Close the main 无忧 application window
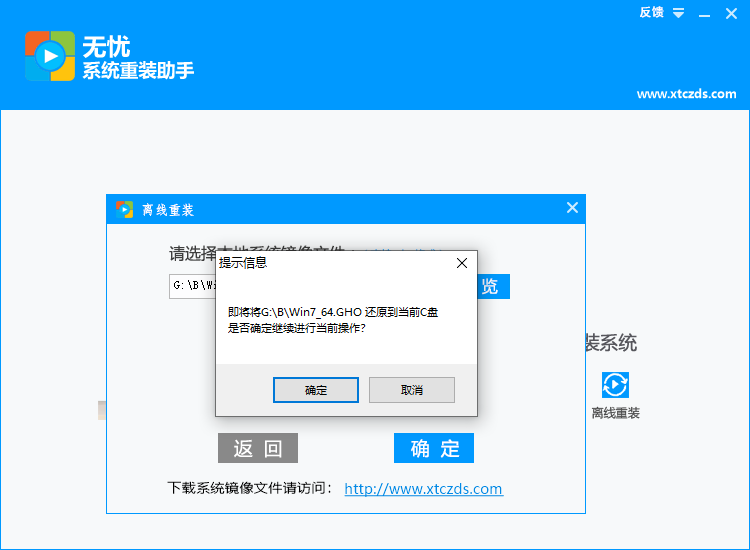Viewport: 750px width, 550px height. click(733, 13)
